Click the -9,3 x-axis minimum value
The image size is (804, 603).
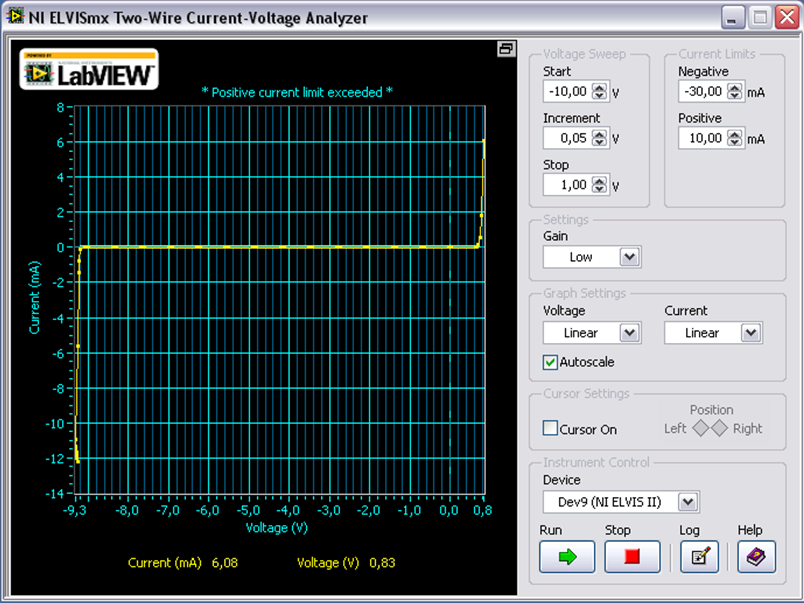75,510
